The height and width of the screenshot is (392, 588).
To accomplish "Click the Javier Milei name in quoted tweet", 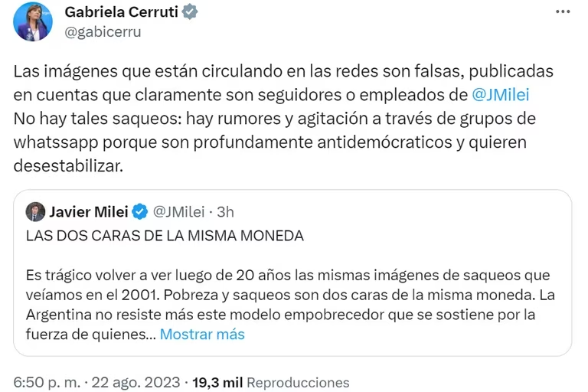I will [88, 211].
